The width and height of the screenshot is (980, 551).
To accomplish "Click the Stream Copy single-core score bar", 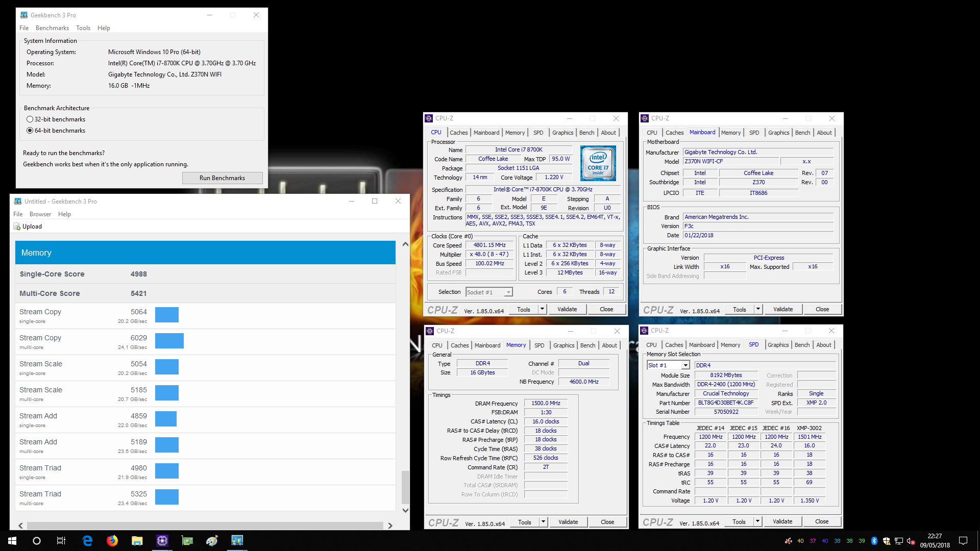I will [167, 315].
